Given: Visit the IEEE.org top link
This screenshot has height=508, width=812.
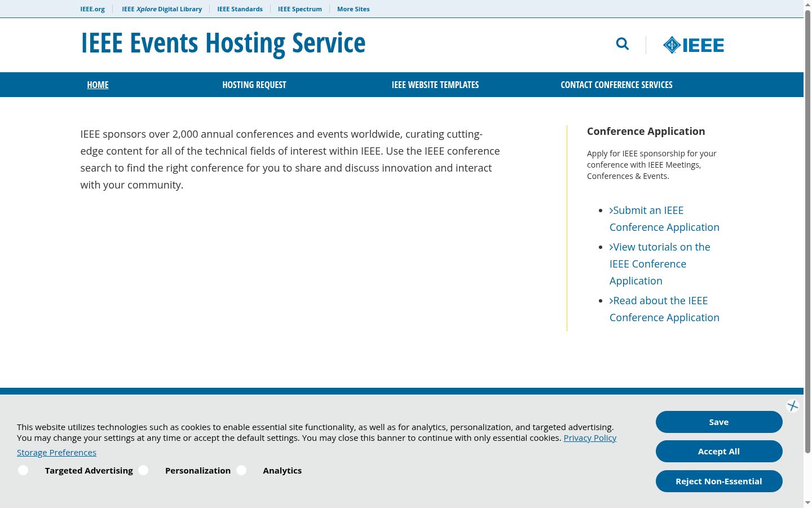Looking at the screenshot, I should click(92, 9).
